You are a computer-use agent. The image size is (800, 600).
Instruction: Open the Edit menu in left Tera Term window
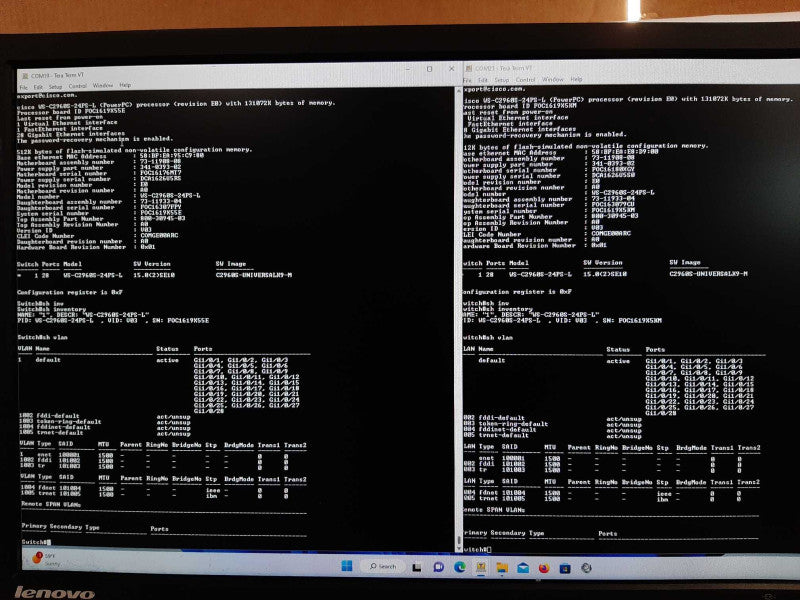coord(38,87)
